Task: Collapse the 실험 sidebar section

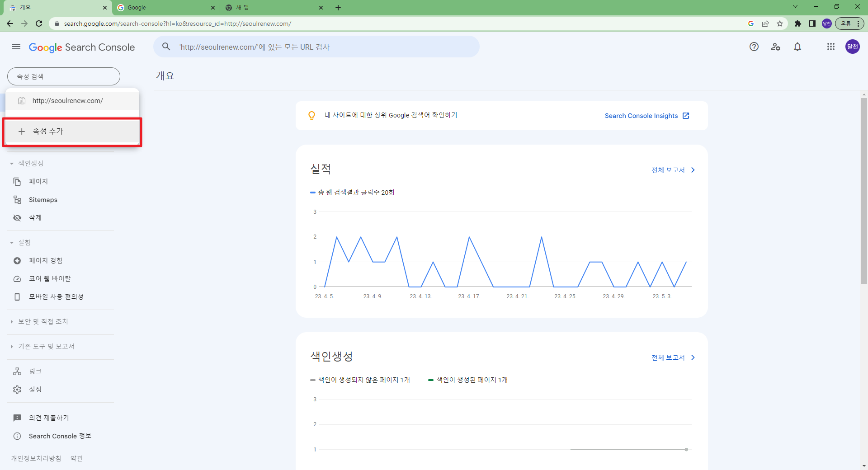Action: click(12, 243)
